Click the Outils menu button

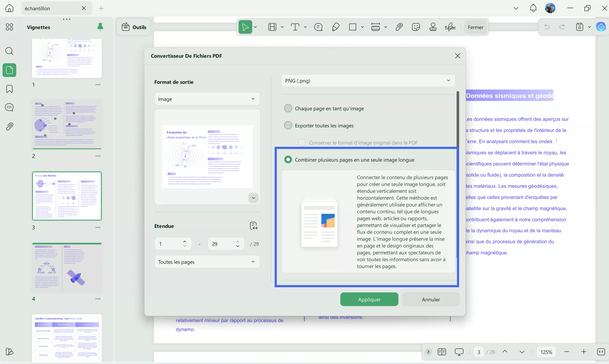click(x=134, y=27)
